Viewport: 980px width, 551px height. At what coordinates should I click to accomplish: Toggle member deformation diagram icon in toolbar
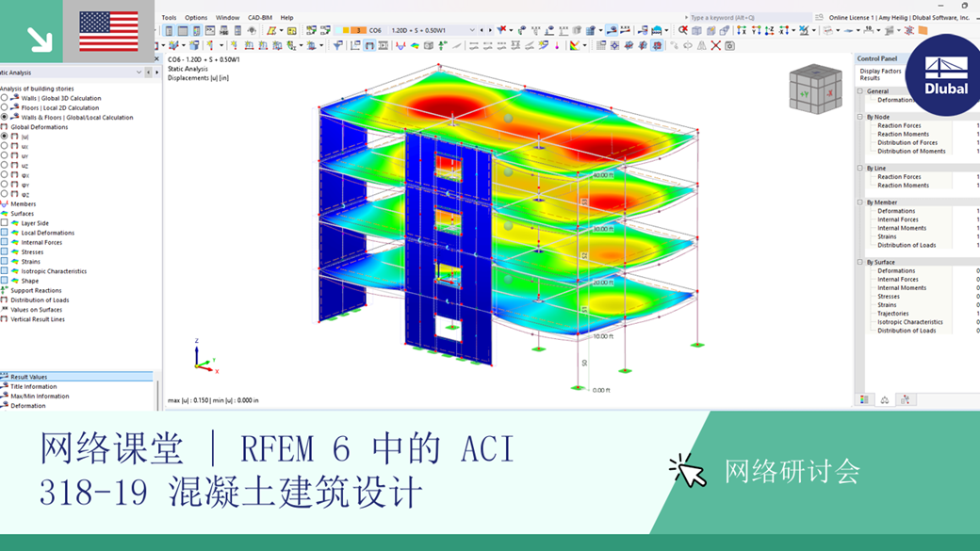[400, 45]
